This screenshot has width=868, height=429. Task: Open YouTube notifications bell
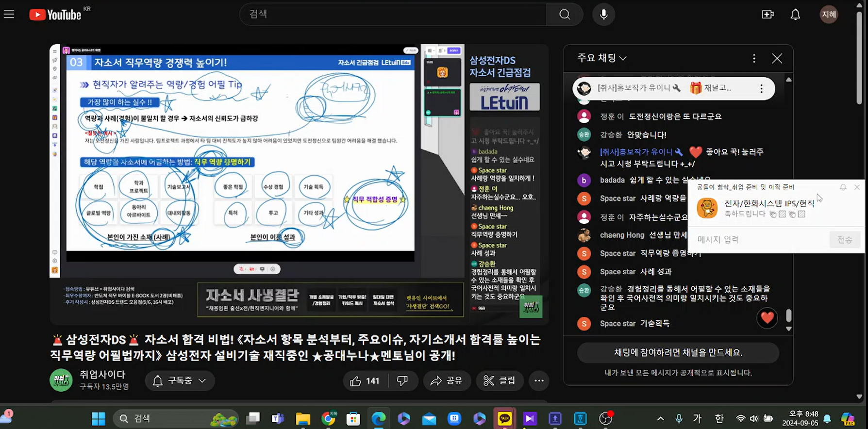[795, 14]
